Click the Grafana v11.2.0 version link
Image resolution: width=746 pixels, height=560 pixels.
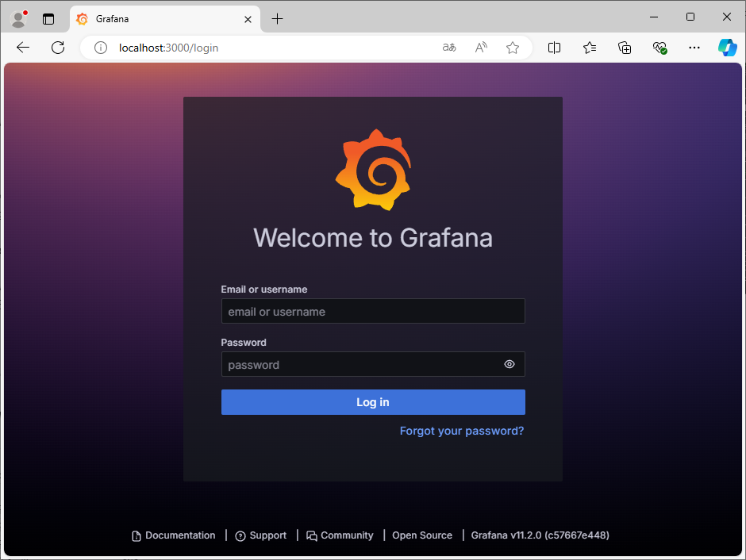click(x=540, y=535)
